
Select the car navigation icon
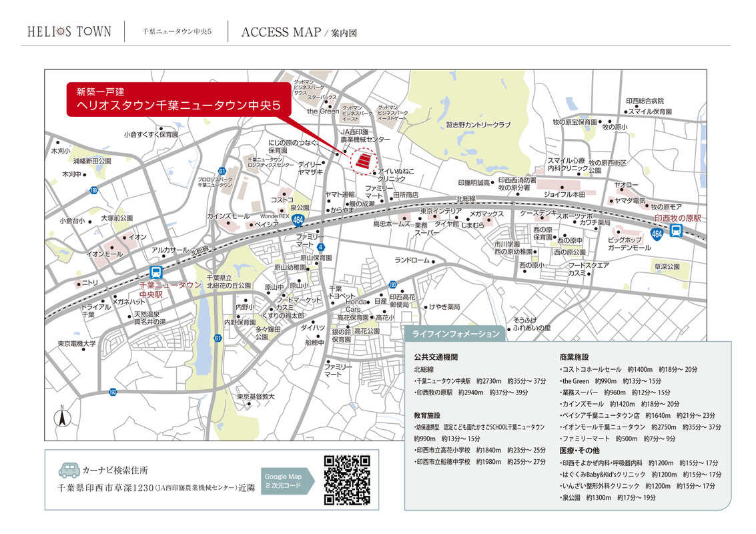[69, 470]
